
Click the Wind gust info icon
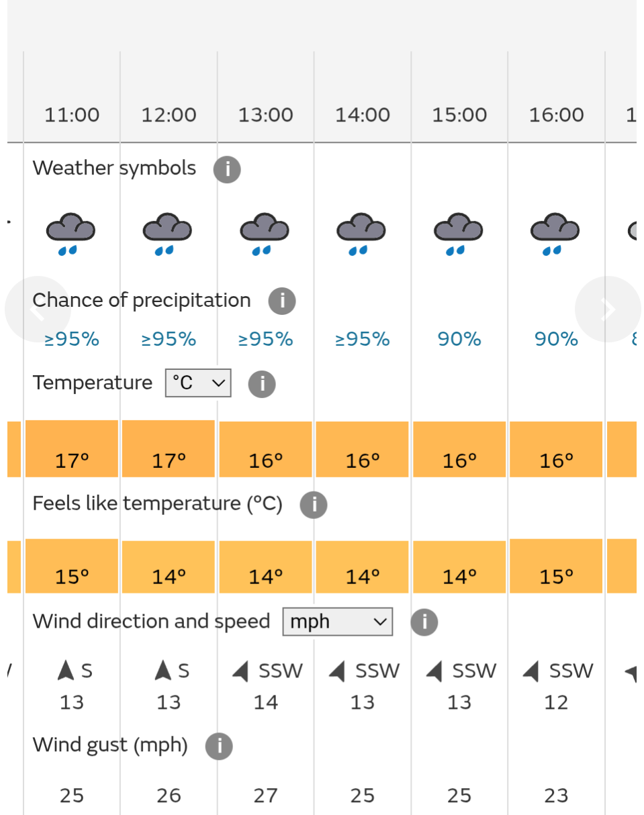coord(219,747)
